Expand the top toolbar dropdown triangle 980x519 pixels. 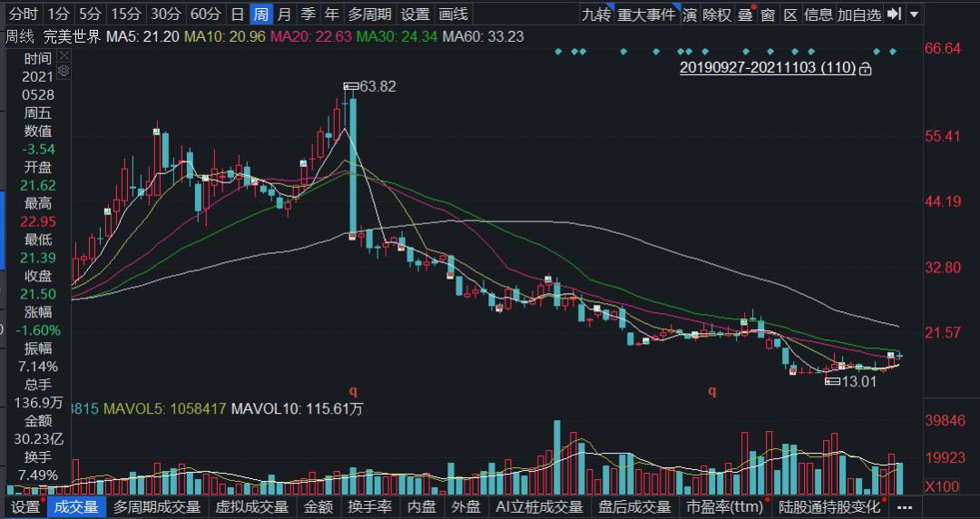click(915, 14)
